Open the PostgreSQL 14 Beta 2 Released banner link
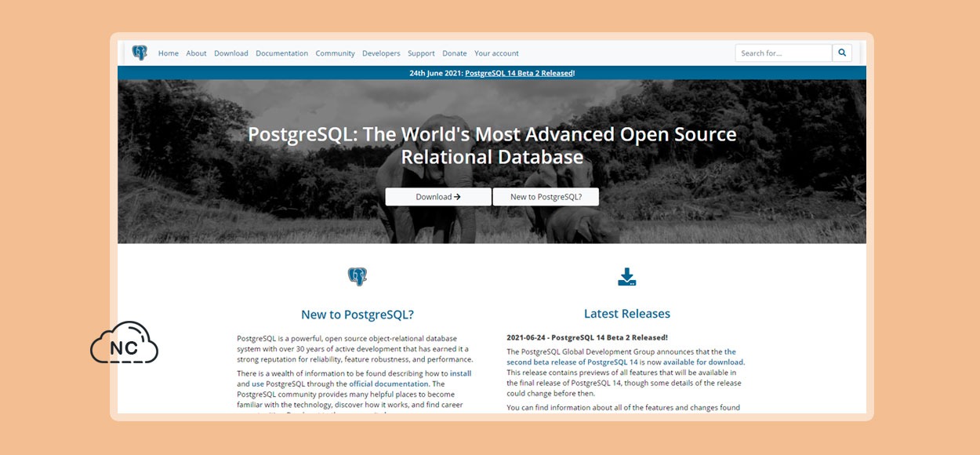This screenshot has height=455, width=980. coord(519,73)
